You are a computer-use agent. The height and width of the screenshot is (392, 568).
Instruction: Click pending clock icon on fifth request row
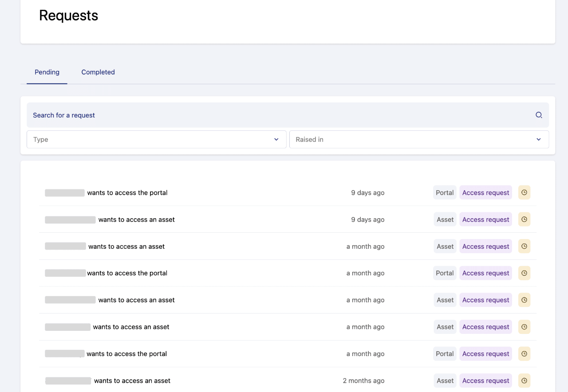524,300
